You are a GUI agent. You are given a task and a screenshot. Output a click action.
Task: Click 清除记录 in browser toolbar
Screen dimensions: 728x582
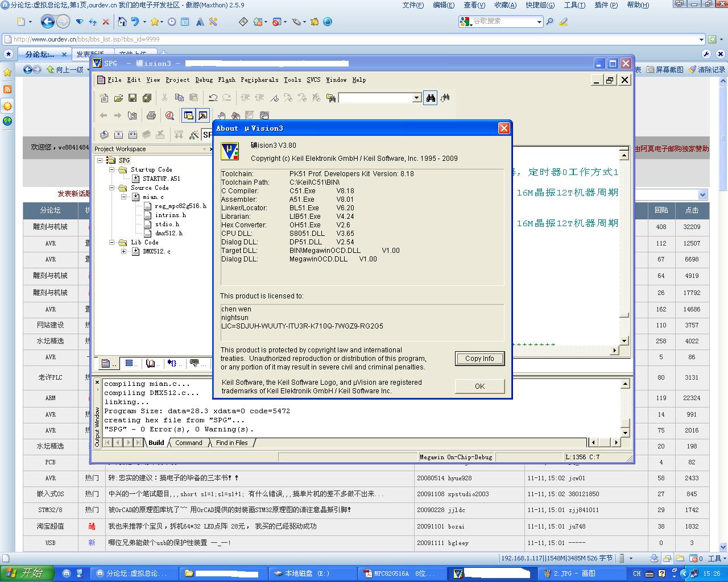(x=707, y=69)
